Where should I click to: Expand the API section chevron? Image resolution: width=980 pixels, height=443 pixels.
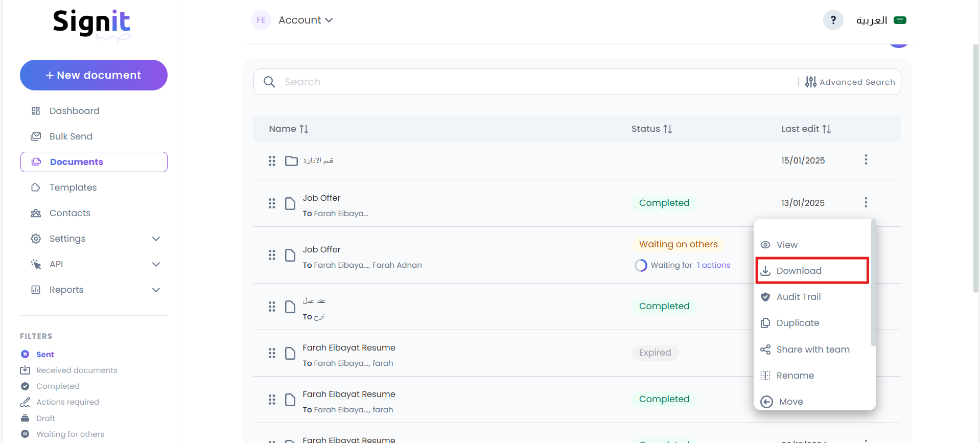(x=156, y=264)
